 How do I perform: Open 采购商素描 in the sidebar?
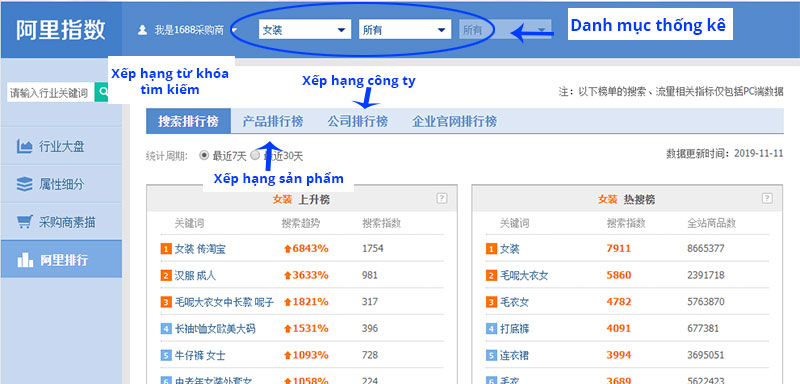61,222
